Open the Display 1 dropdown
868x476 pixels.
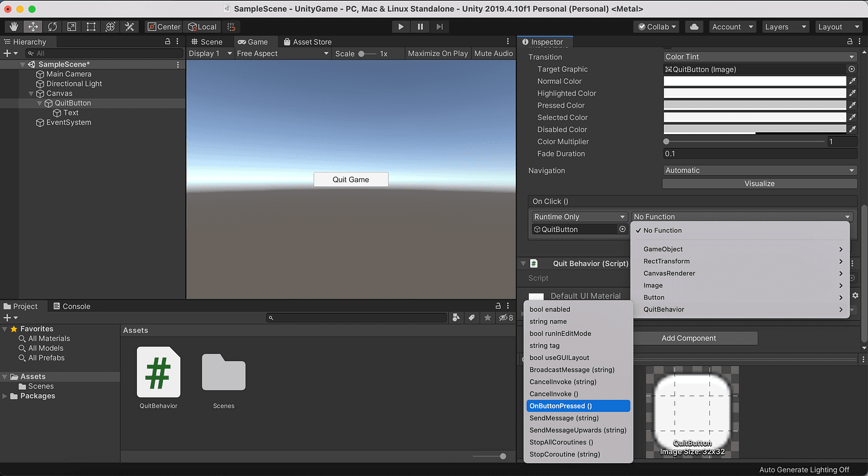210,53
